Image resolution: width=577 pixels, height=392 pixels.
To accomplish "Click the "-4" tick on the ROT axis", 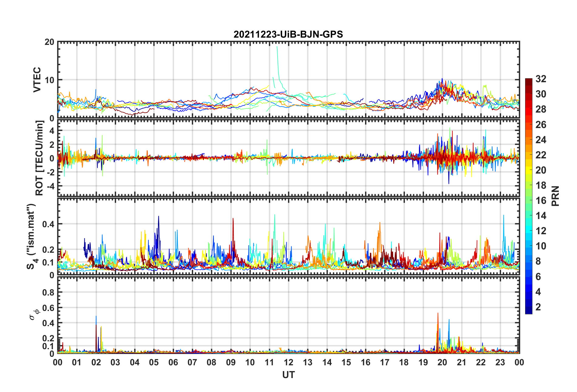I will tap(50, 186).
